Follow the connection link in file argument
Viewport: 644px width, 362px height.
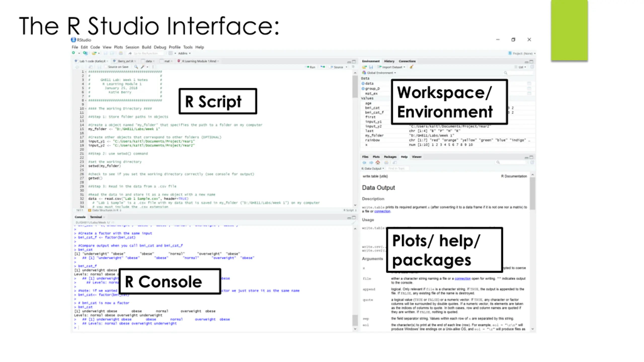click(462, 279)
